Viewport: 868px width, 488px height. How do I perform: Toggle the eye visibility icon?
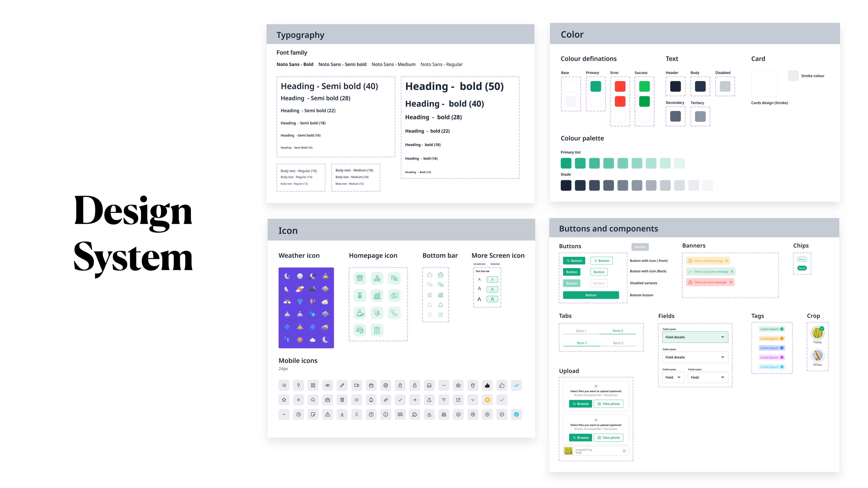click(327, 385)
